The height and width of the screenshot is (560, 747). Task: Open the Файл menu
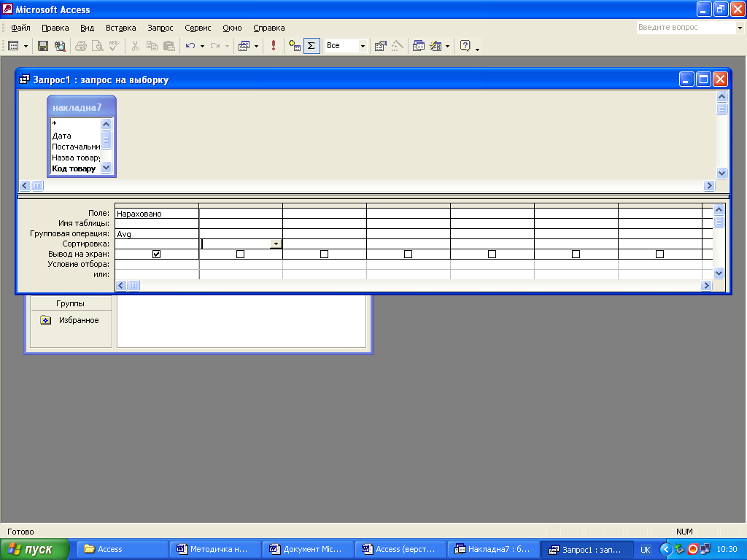20,28
